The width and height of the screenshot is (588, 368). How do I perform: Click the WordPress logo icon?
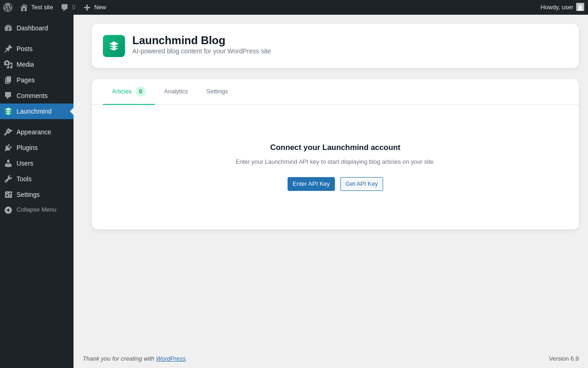tap(8, 7)
